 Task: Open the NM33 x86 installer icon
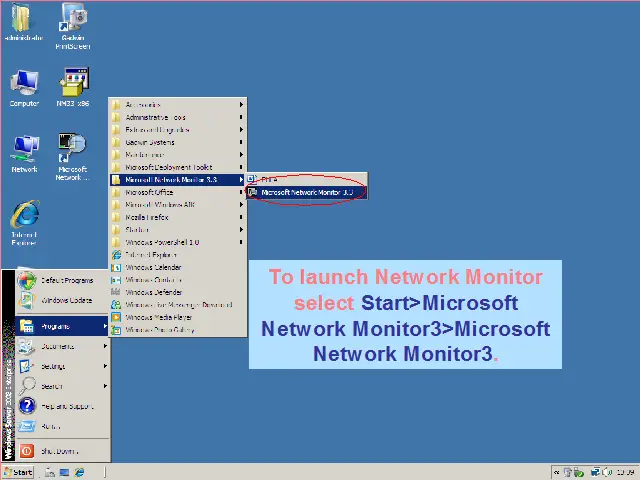pos(73,85)
